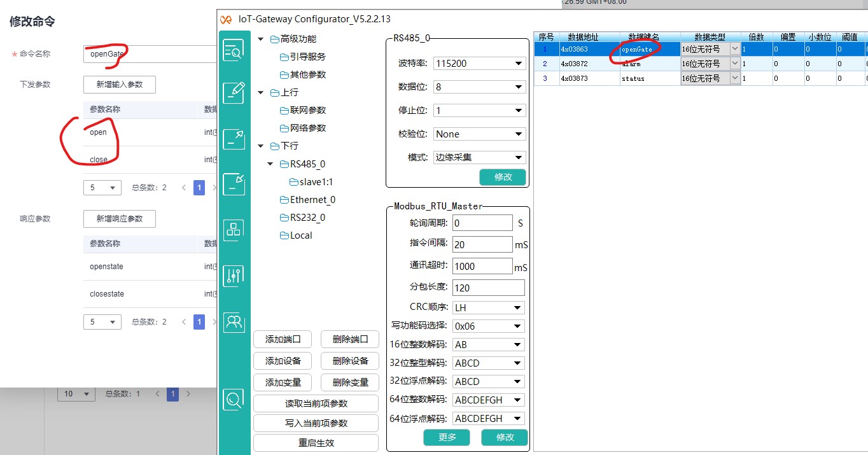Click the import arrow icon in teal sidebar
Viewport: 868px width, 455px height.
click(234, 185)
